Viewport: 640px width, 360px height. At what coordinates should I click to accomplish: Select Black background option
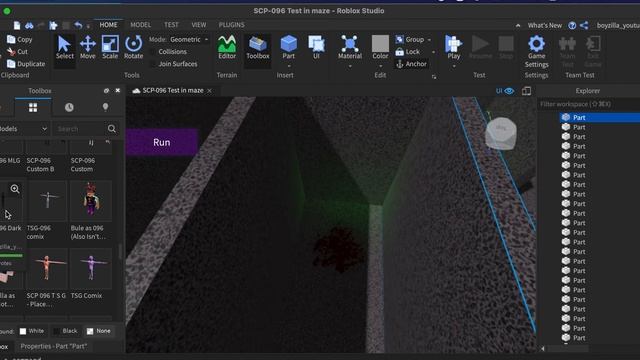tap(65, 331)
